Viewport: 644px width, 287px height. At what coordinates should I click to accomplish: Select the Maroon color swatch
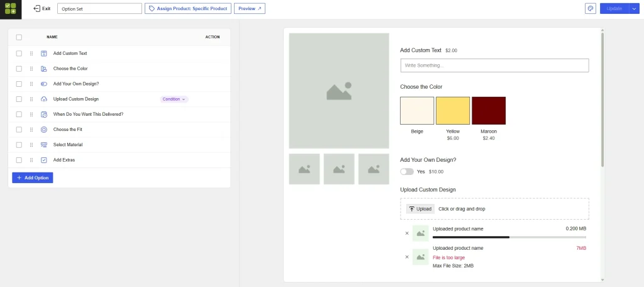tap(489, 111)
